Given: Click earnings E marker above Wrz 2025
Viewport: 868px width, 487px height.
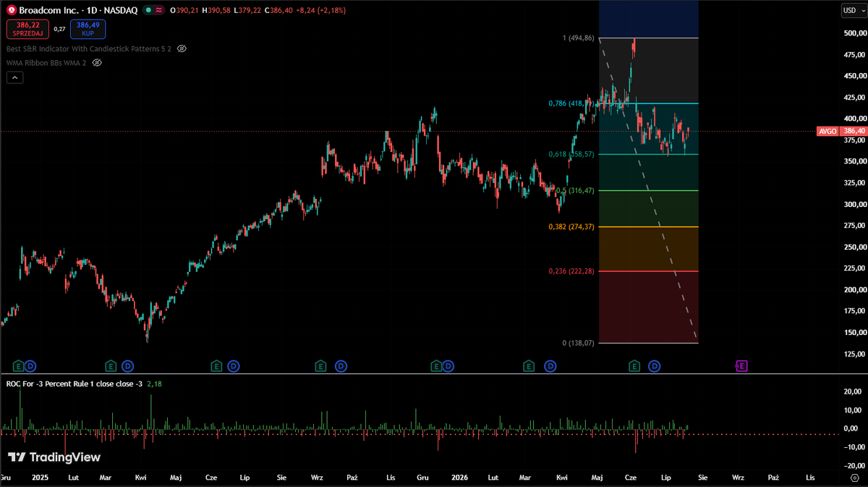Looking at the screenshot, I should pyautogui.click(x=320, y=366).
